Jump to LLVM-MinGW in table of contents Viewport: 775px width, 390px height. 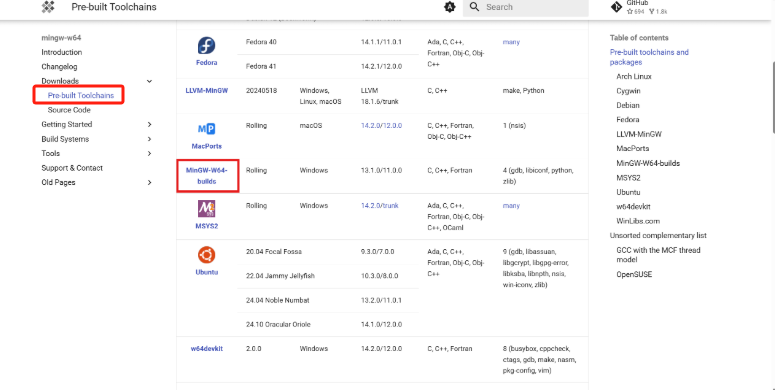pyautogui.click(x=639, y=134)
